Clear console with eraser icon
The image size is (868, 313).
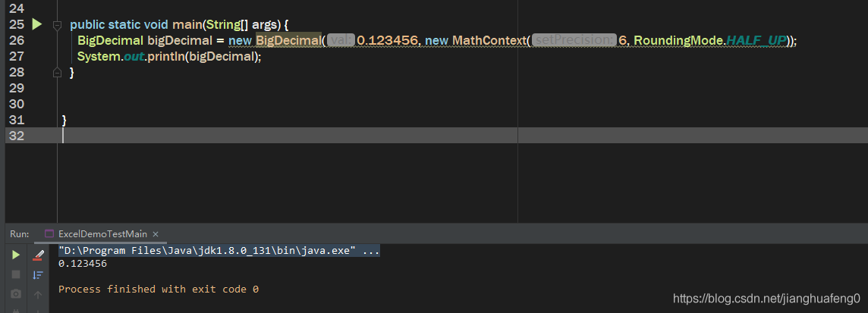[x=38, y=255]
